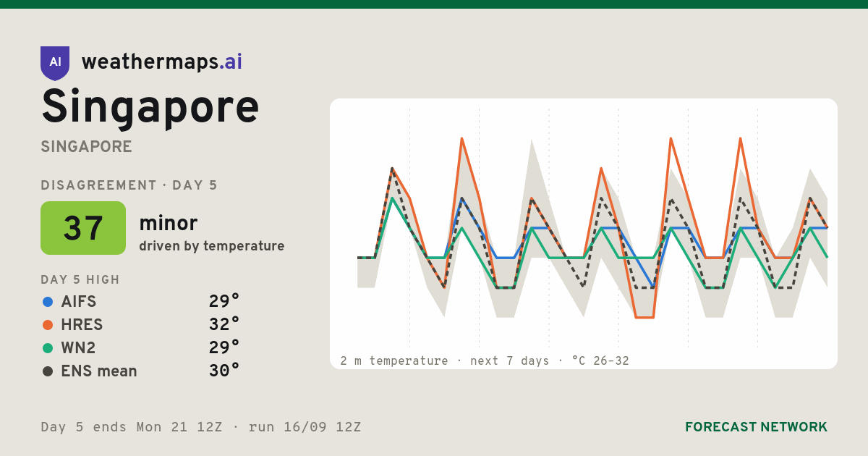Select the ENS mean 30° value

(x=224, y=371)
